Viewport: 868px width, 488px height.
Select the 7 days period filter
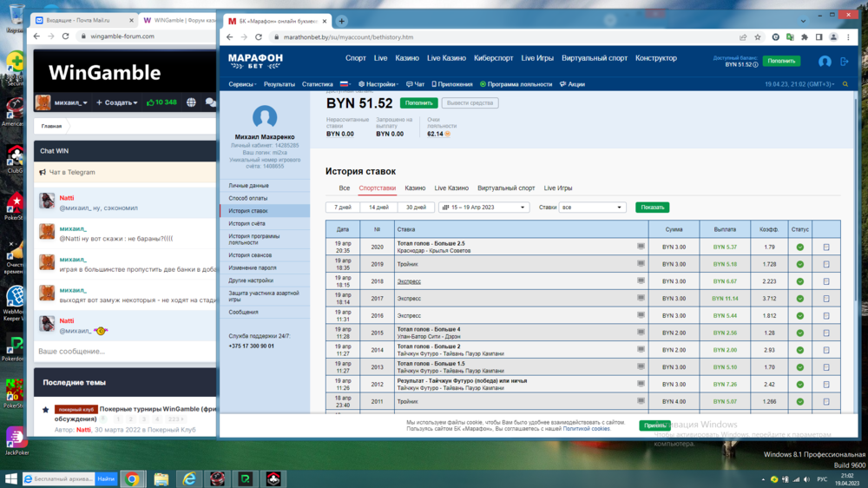343,208
